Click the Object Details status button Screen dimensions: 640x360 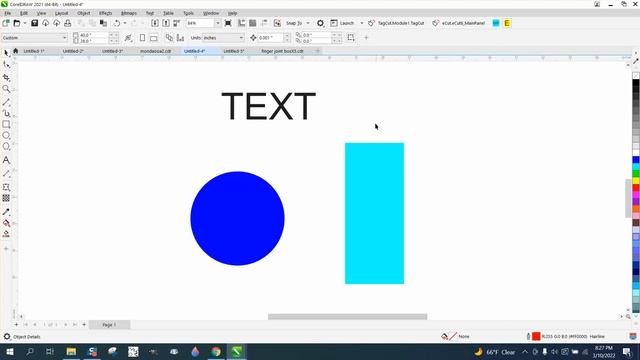point(22,337)
